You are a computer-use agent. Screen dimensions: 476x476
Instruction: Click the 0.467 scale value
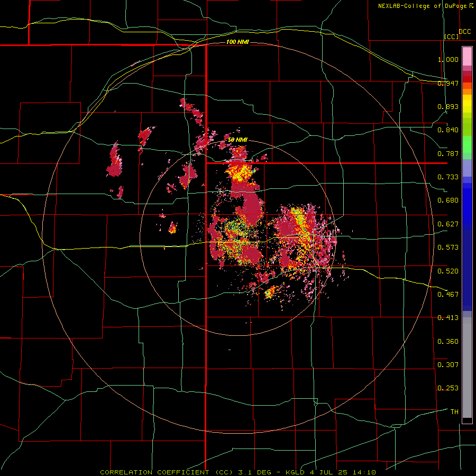[448, 295]
